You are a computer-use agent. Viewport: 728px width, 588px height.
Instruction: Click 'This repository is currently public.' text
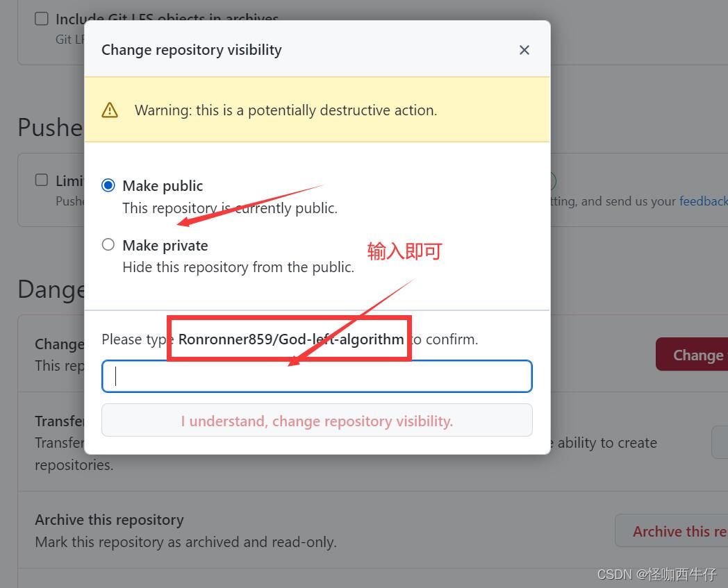coord(230,208)
